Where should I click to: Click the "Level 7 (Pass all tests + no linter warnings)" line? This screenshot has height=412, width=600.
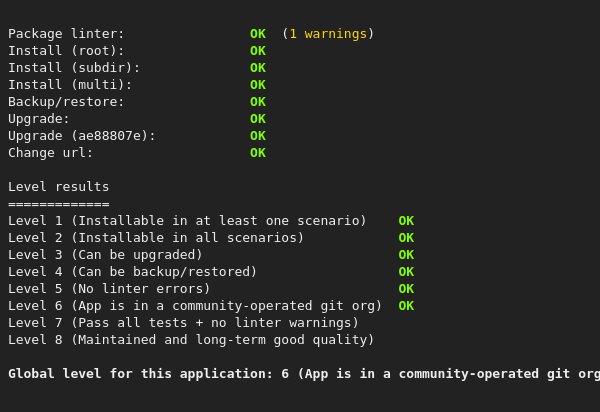pos(183,323)
